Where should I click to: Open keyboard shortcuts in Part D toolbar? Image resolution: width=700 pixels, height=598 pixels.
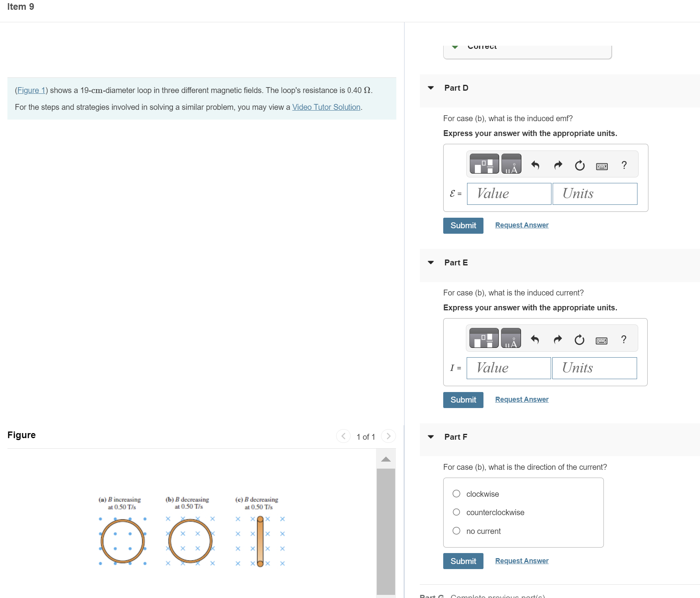pos(602,166)
